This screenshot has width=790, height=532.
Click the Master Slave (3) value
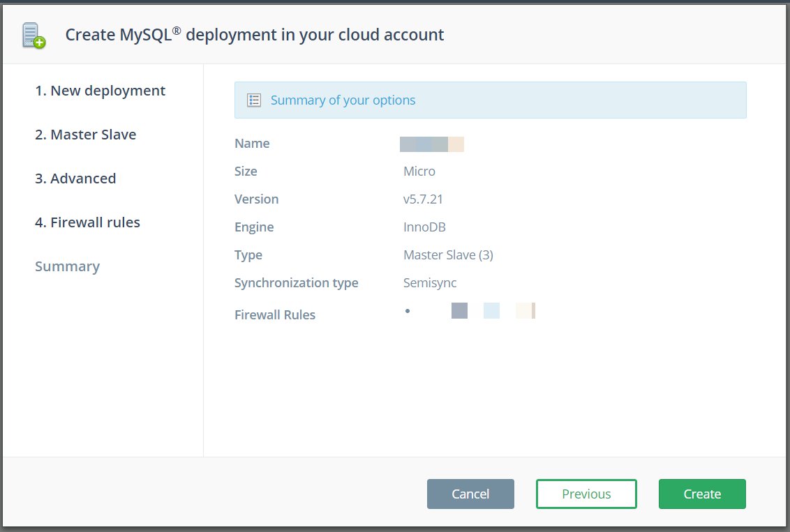pyautogui.click(x=449, y=255)
